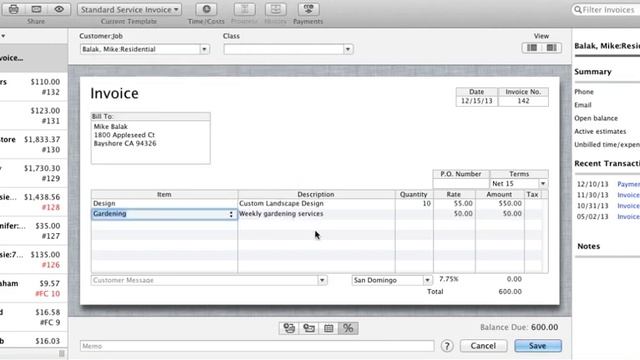Click the table grid icon below invoice
This screenshot has width=640, height=360.
click(x=329, y=328)
